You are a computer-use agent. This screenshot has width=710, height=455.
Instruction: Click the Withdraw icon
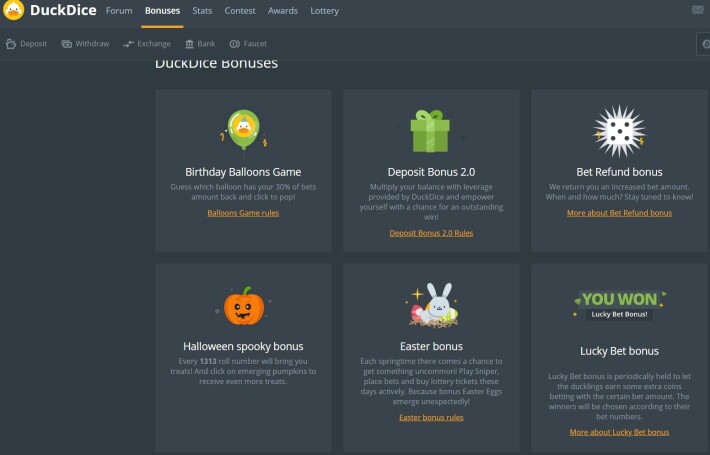(67, 44)
